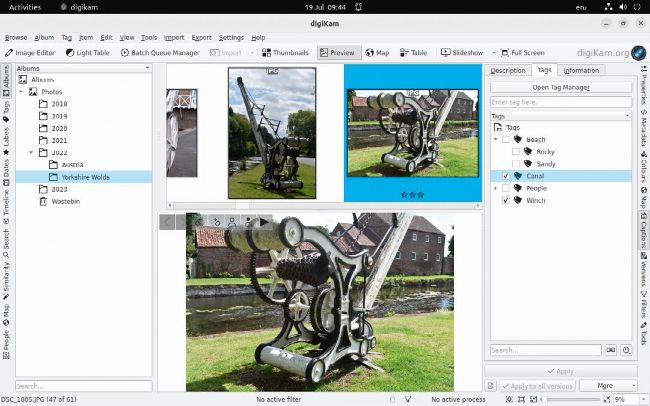Open the Table view
Screen dimensions: 650x406
412,53
